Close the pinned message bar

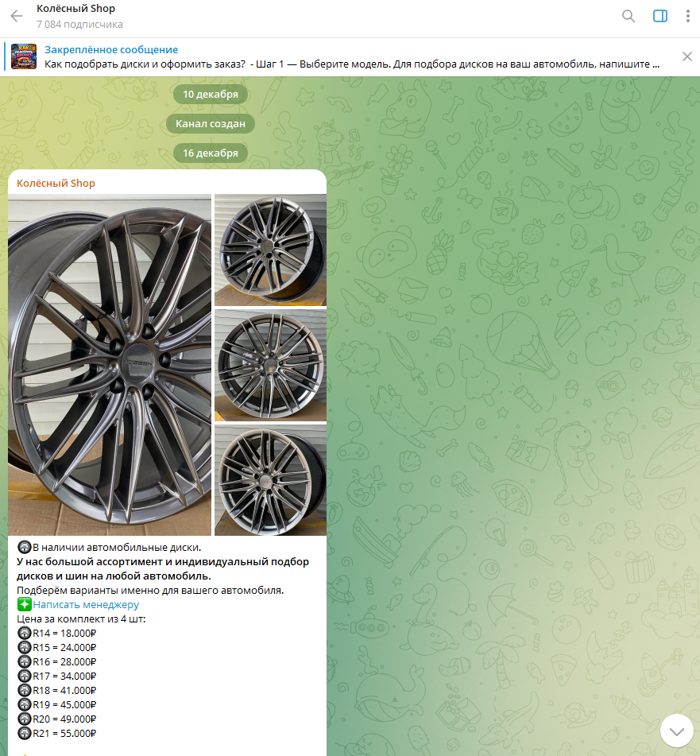687,56
